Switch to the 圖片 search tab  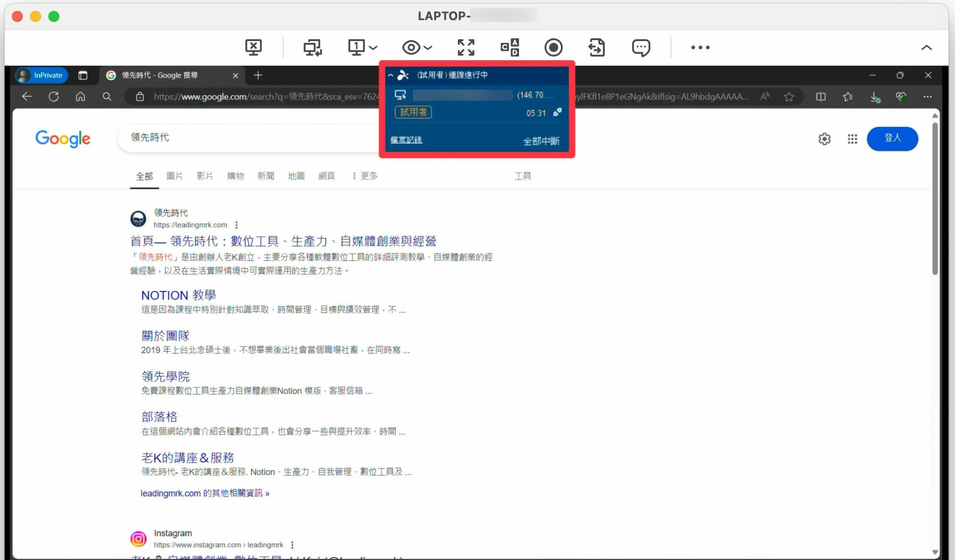174,176
